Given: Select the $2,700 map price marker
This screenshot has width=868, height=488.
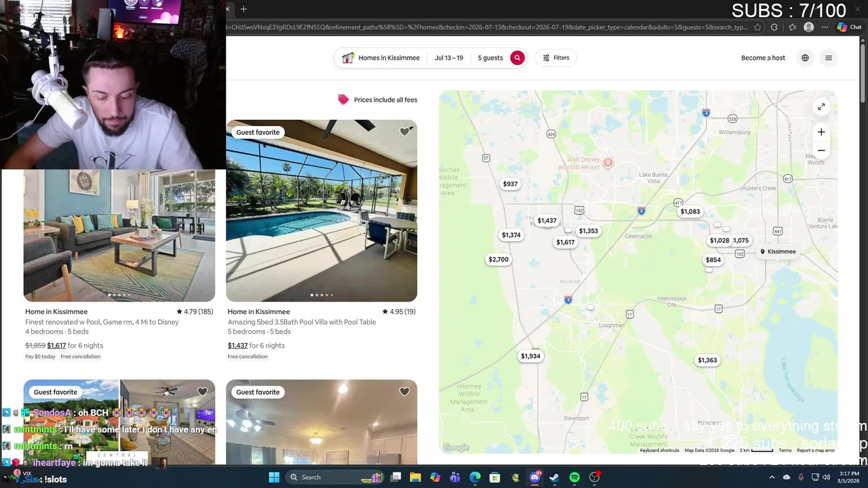Looking at the screenshot, I should click(498, 260).
